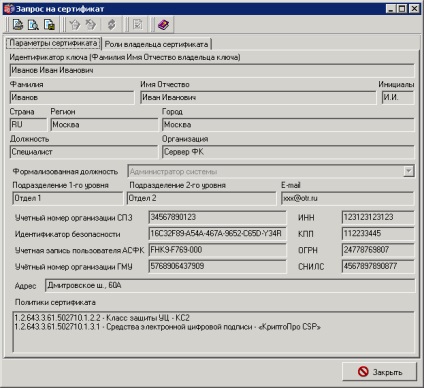
Task: Click the first greyed sign document icon
Action: (75, 25)
